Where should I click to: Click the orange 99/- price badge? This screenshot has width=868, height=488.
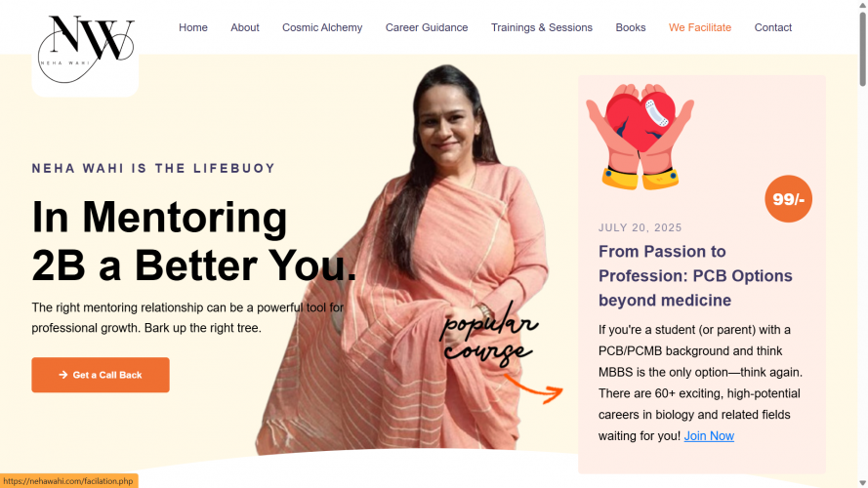click(x=788, y=199)
